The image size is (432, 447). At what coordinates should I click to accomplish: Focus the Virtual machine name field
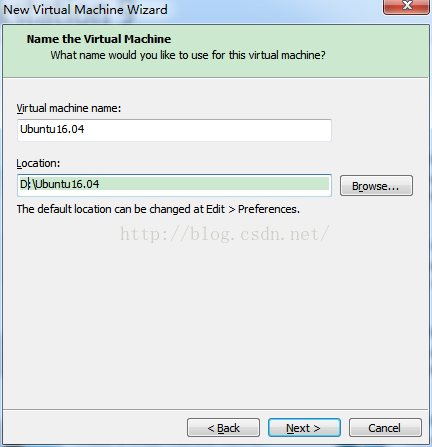[174, 130]
